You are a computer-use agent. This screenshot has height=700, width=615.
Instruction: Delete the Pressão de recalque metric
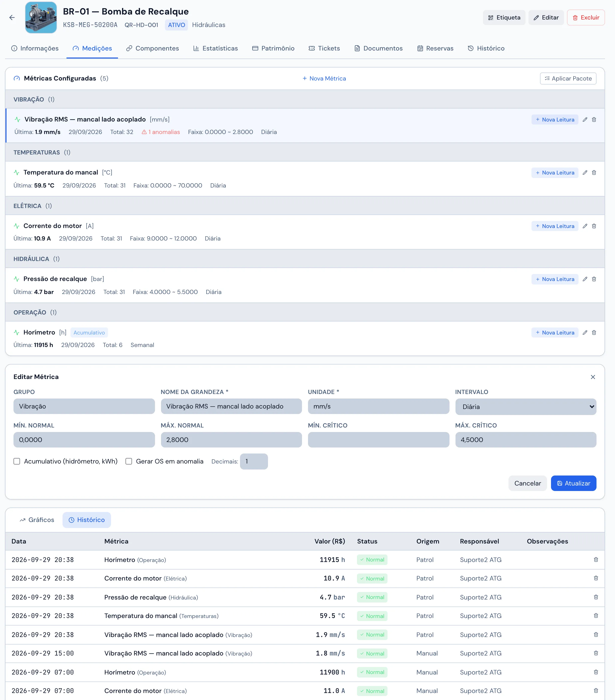point(594,279)
